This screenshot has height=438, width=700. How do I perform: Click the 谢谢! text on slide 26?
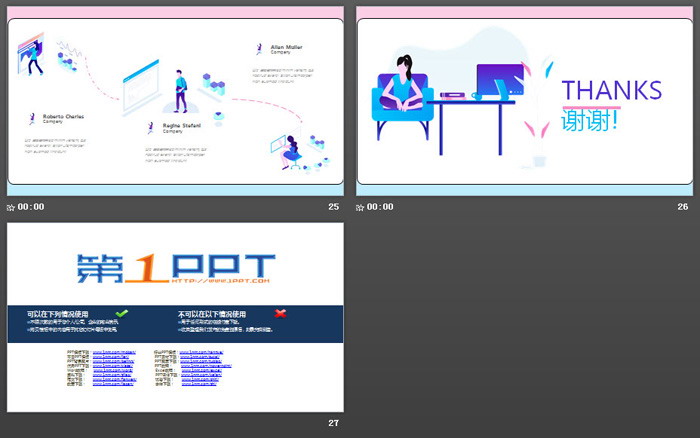click(589, 119)
